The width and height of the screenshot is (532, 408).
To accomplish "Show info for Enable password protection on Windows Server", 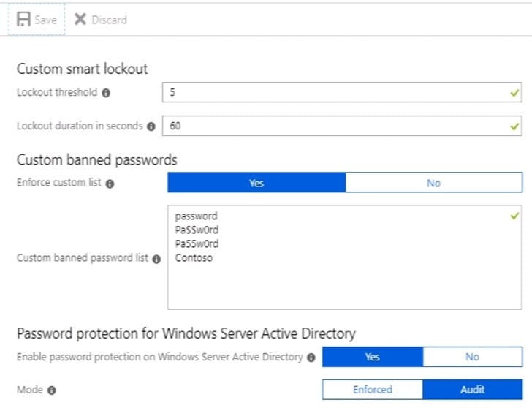I will click(x=311, y=358).
